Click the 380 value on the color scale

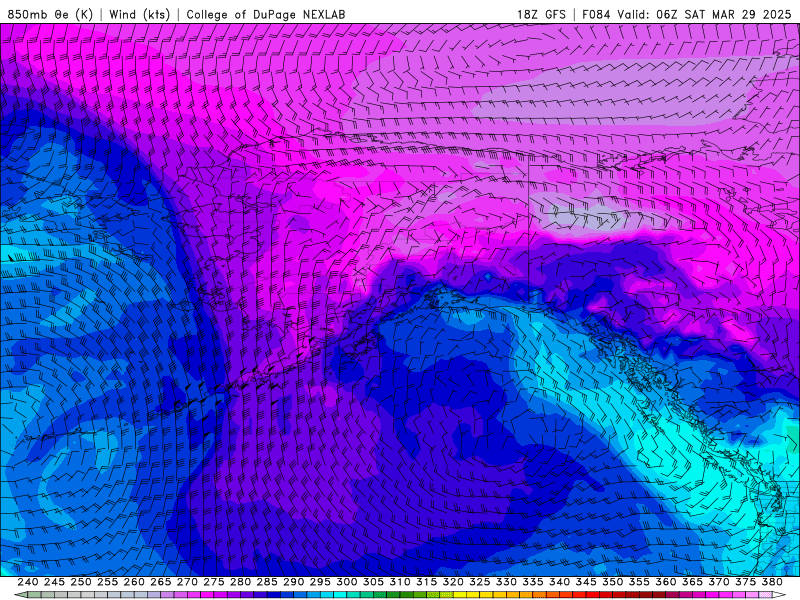pos(772,582)
